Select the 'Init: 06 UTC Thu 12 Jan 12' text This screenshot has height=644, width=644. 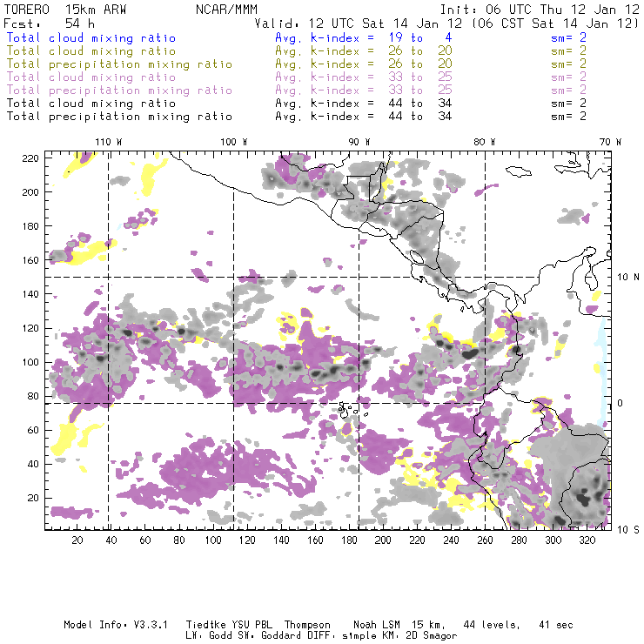[540, 10]
